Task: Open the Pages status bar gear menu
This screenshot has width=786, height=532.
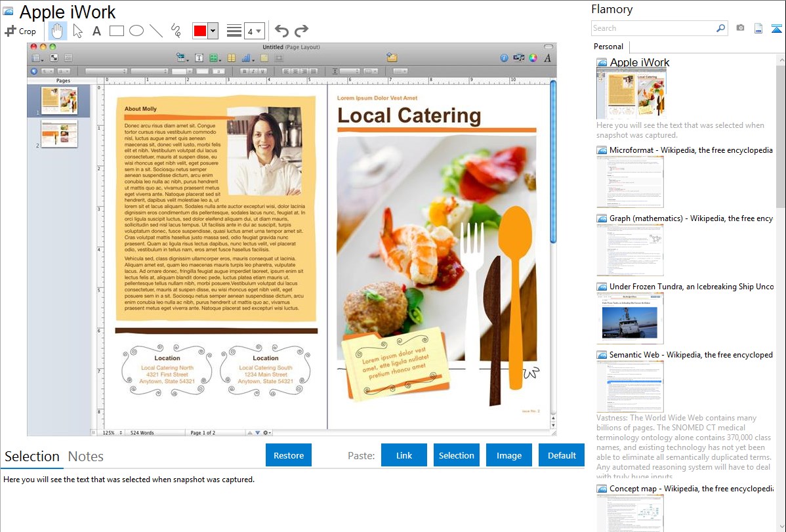Action: pyautogui.click(x=267, y=432)
